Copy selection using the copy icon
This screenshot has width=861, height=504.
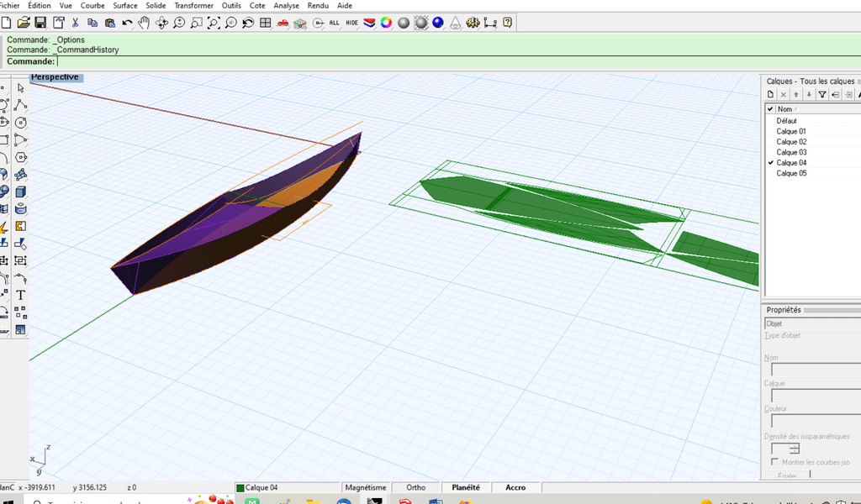[92, 23]
